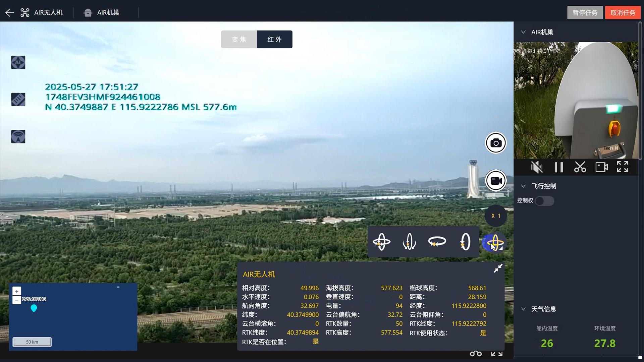Toggle the 控制权 control switch

point(544,201)
